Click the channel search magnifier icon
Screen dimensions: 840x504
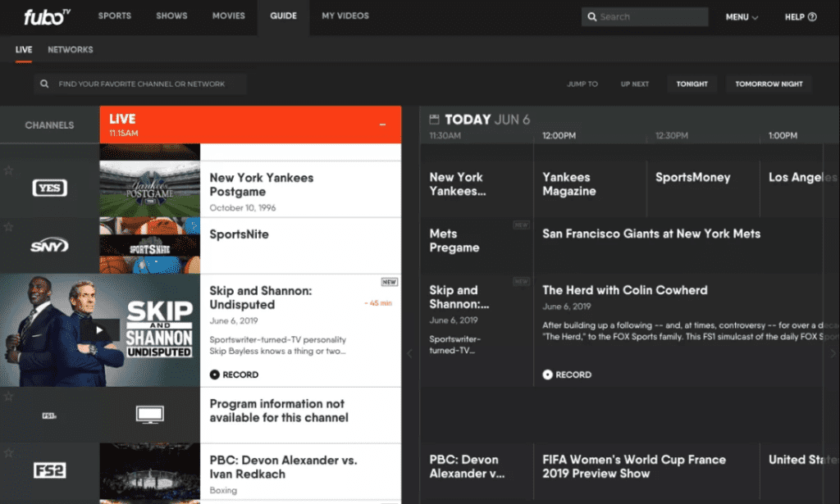[43, 84]
